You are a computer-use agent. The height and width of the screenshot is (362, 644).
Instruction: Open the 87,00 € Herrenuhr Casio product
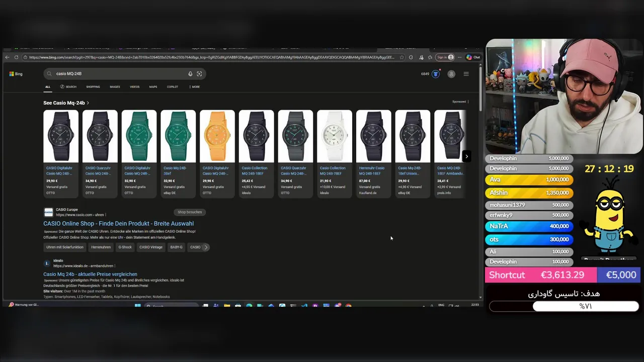pos(373,154)
